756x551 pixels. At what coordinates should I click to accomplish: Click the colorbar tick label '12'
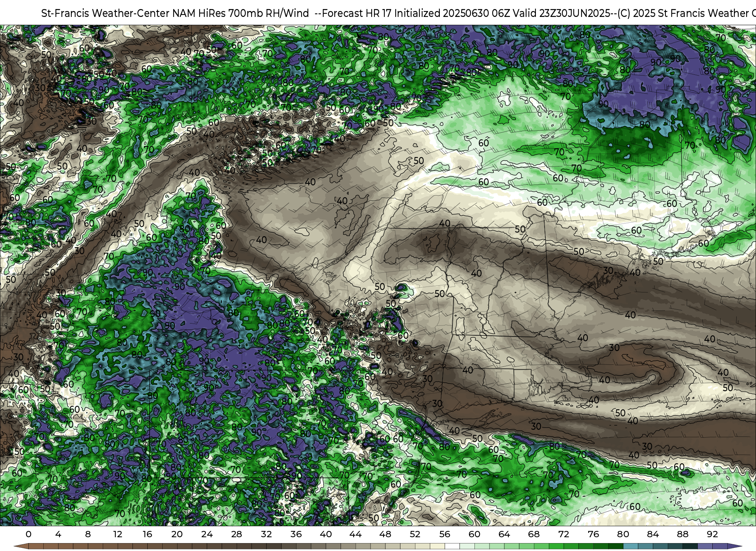pos(118,534)
